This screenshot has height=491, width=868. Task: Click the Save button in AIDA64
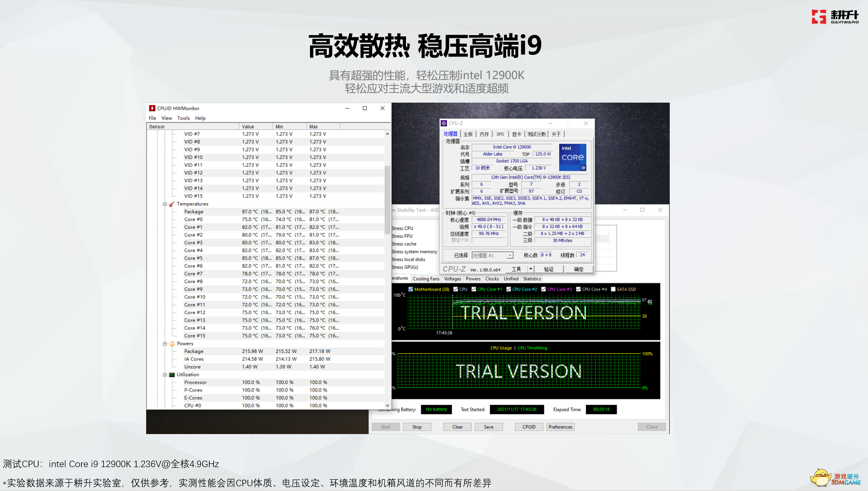pyautogui.click(x=489, y=427)
